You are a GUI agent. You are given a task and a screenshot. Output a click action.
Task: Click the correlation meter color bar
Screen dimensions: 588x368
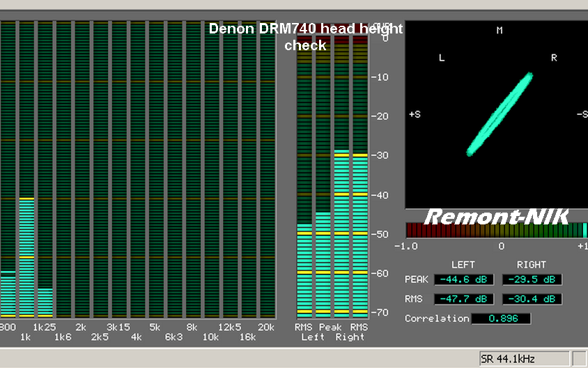[496, 230]
